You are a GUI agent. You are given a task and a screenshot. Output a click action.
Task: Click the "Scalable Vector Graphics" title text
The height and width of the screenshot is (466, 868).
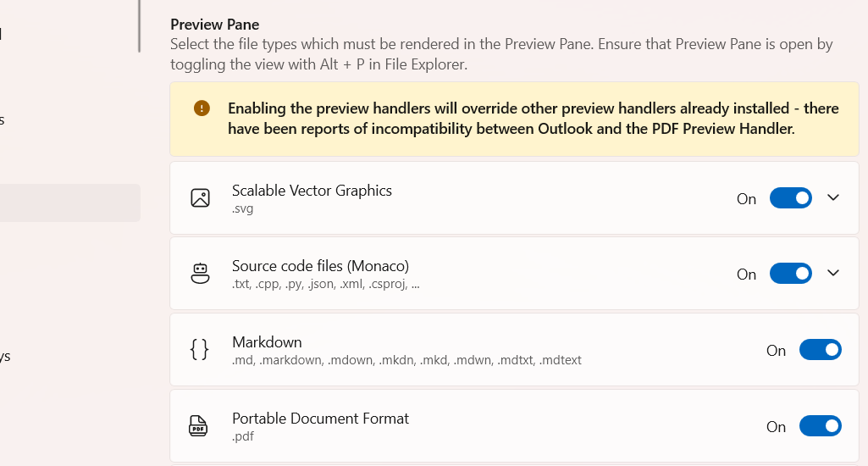pos(312,191)
